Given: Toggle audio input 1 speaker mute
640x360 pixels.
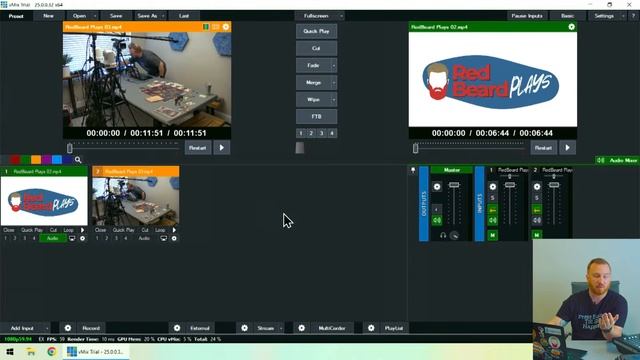Looking at the screenshot, I should pyautogui.click(x=493, y=220).
